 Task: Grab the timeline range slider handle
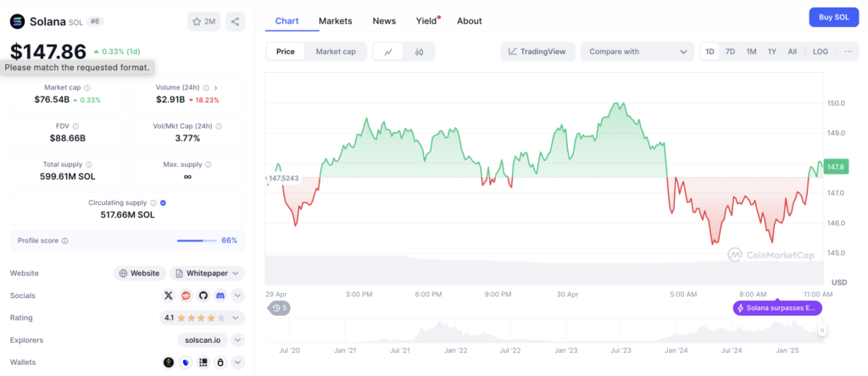[822, 330]
